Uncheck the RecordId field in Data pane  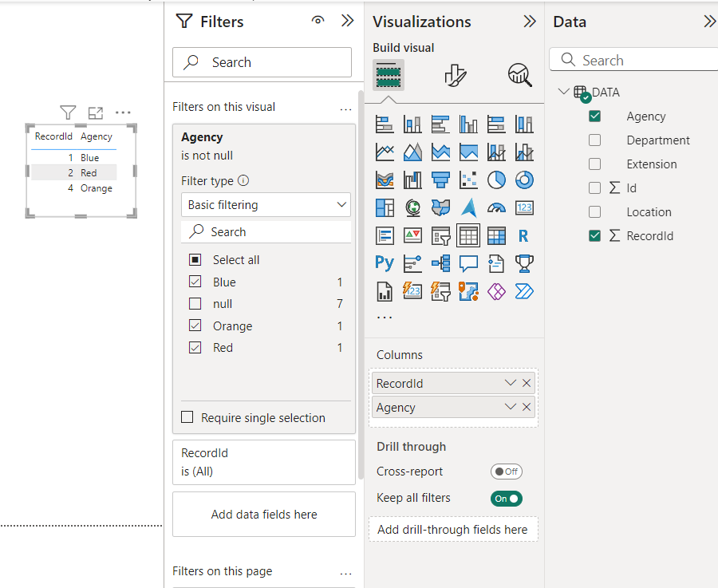(x=594, y=235)
